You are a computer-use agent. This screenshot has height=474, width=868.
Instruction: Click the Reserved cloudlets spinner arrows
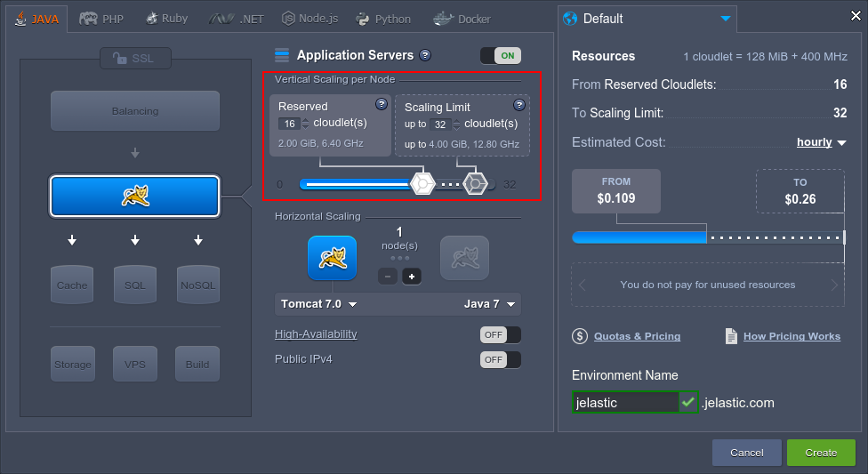306,124
